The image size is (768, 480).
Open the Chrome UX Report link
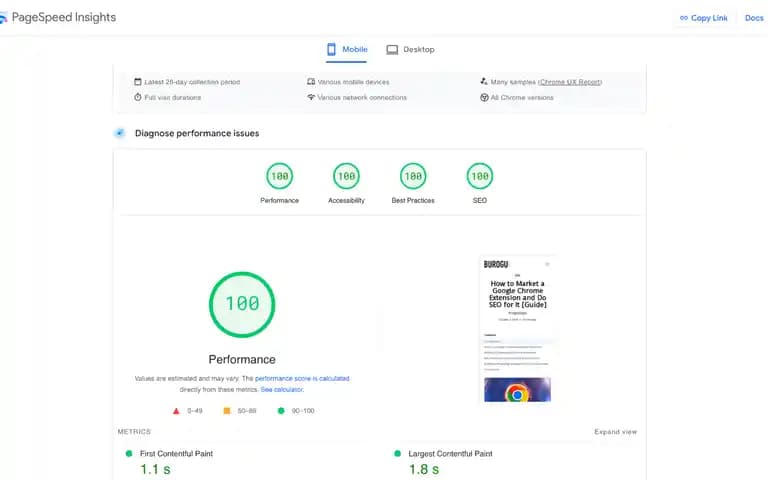[x=570, y=82]
